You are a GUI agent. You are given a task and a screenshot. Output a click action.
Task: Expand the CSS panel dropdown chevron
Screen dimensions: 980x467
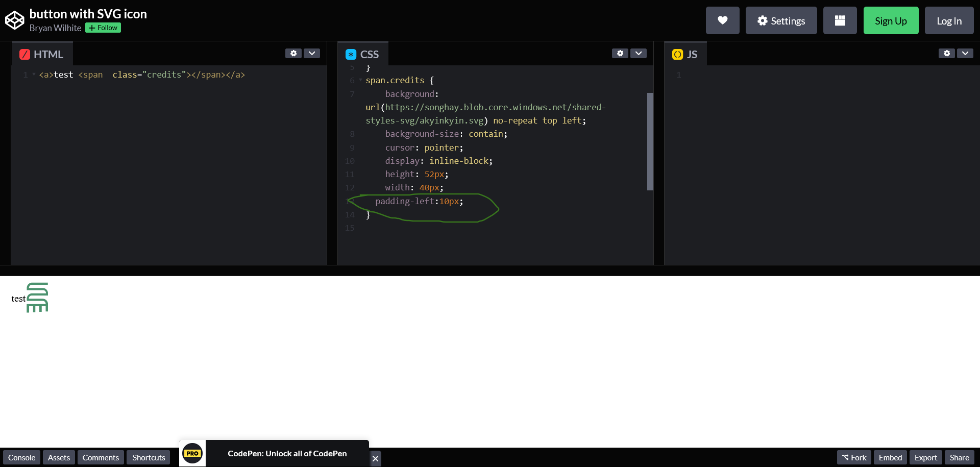coord(639,53)
